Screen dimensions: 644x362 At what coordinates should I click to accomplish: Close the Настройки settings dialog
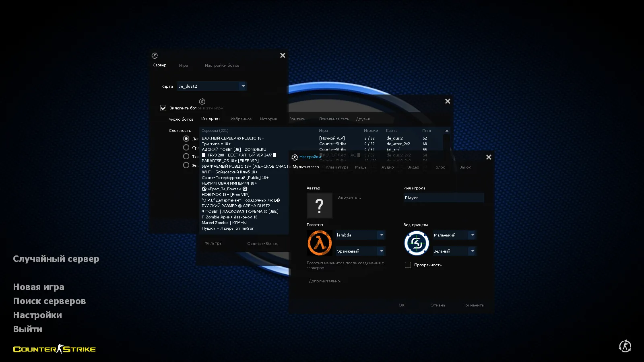(x=489, y=157)
